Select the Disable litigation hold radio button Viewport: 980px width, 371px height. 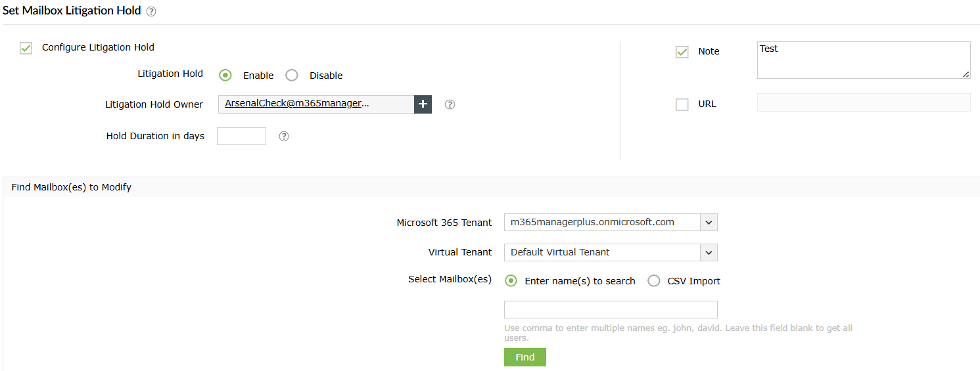[x=292, y=76]
